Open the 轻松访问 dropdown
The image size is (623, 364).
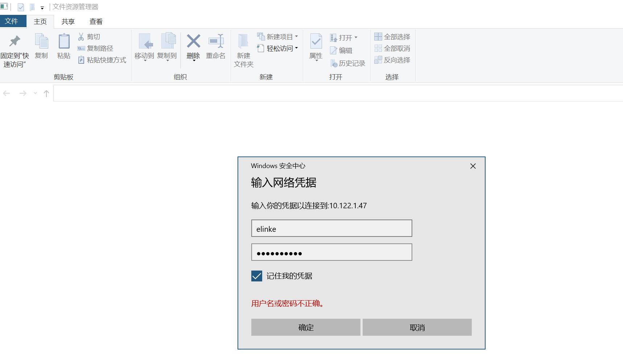pos(296,48)
